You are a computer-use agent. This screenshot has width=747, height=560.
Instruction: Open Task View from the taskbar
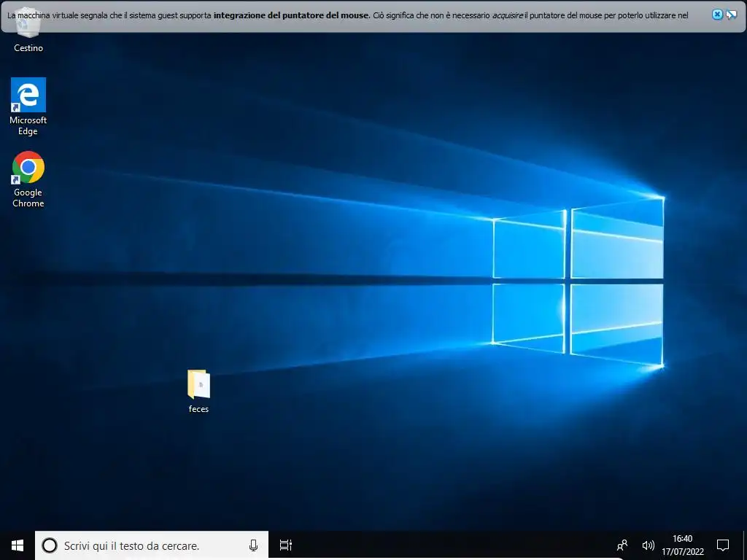(x=286, y=545)
